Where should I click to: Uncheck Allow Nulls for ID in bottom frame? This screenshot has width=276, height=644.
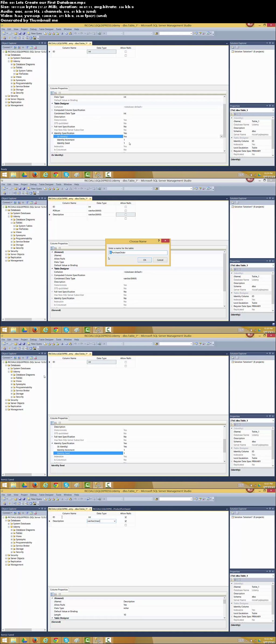(x=126, y=517)
